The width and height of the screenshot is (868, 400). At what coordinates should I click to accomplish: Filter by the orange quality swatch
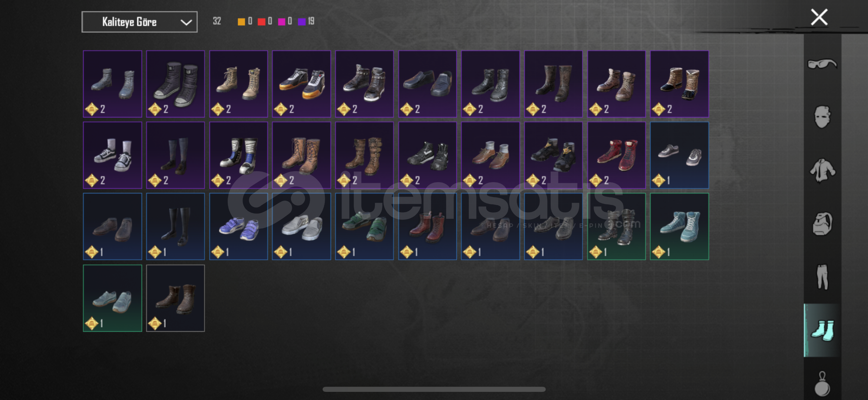241,21
